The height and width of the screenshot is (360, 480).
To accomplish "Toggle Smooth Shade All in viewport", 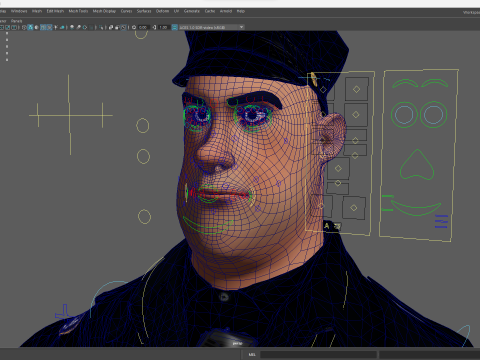I will pyautogui.click(x=30, y=27).
